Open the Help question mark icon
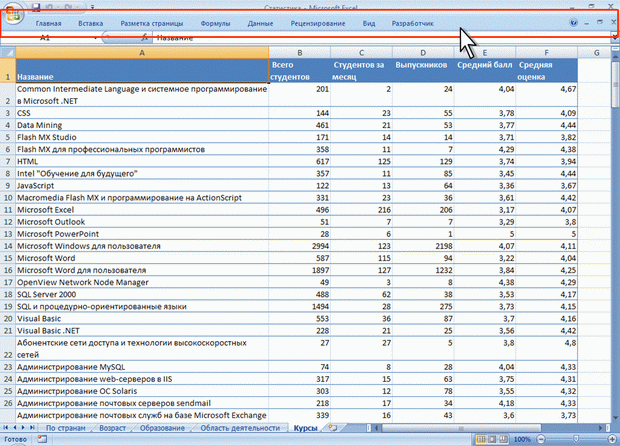This screenshot has width=620, height=446. pos(573,23)
